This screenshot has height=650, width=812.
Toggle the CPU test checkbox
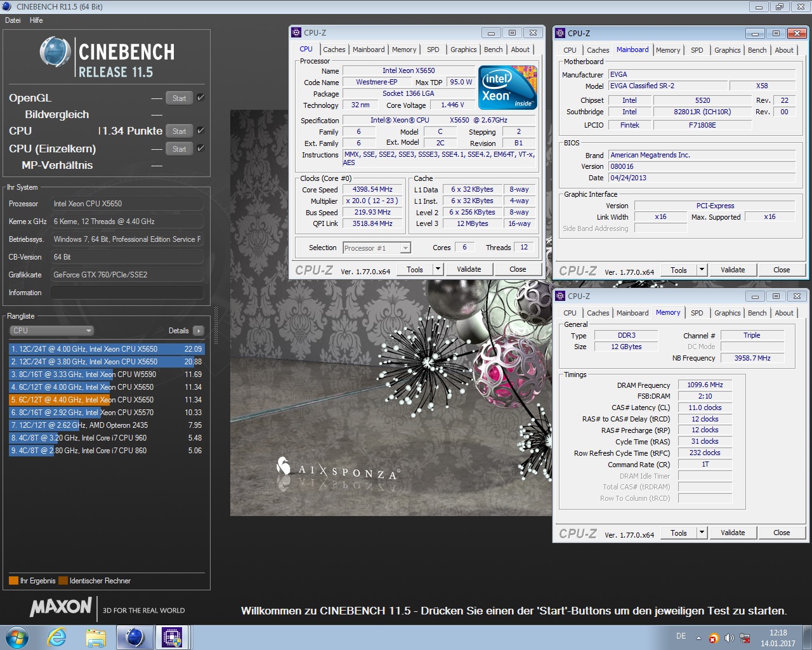pyautogui.click(x=200, y=131)
